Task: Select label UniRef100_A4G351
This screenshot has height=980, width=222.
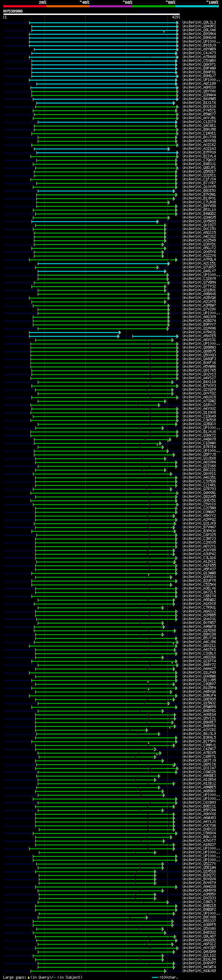Action: (199, 477)
